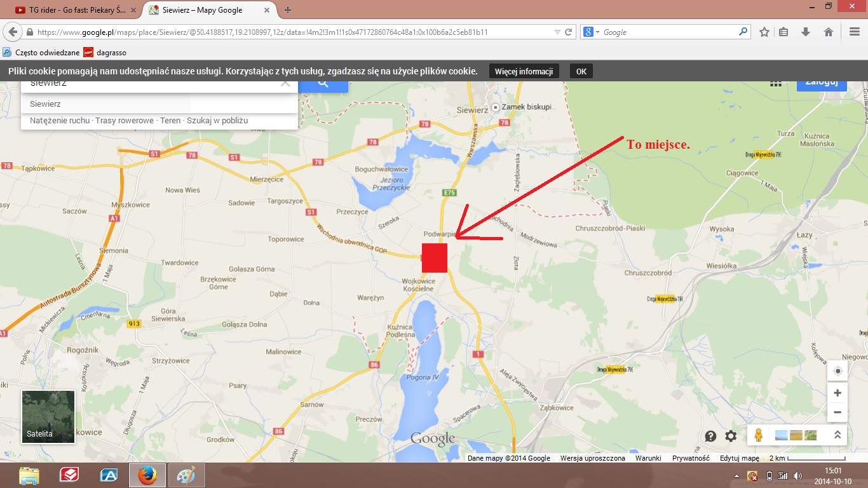Click the Jezioro Przeczyckie lake label
868x488 pixels.
[391, 184]
